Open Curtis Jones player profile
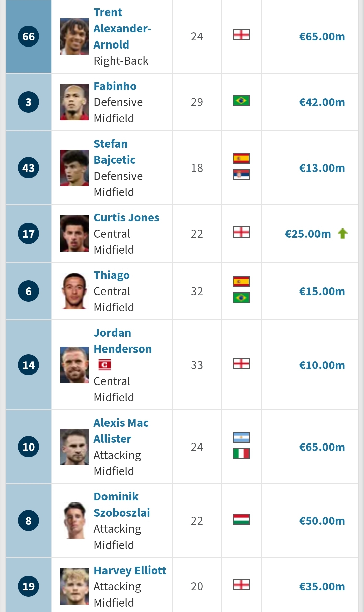Viewport: 364px width, 612px height. pos(126,218)
